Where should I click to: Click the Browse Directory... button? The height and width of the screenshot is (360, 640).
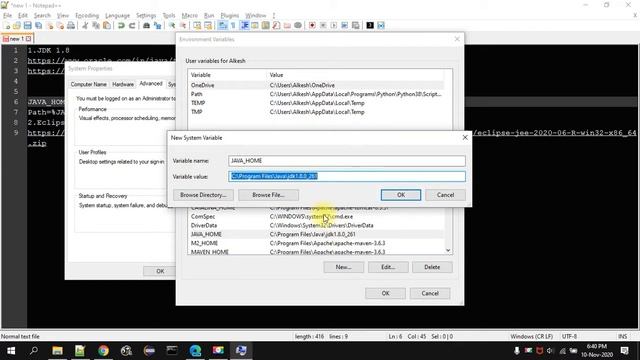tap(203, 195)
